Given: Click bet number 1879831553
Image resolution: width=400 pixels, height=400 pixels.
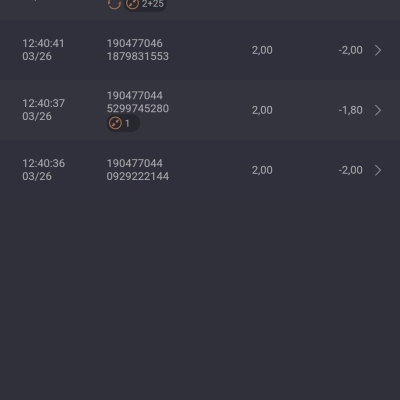Looking at the screenshot, I should (138, 56).
